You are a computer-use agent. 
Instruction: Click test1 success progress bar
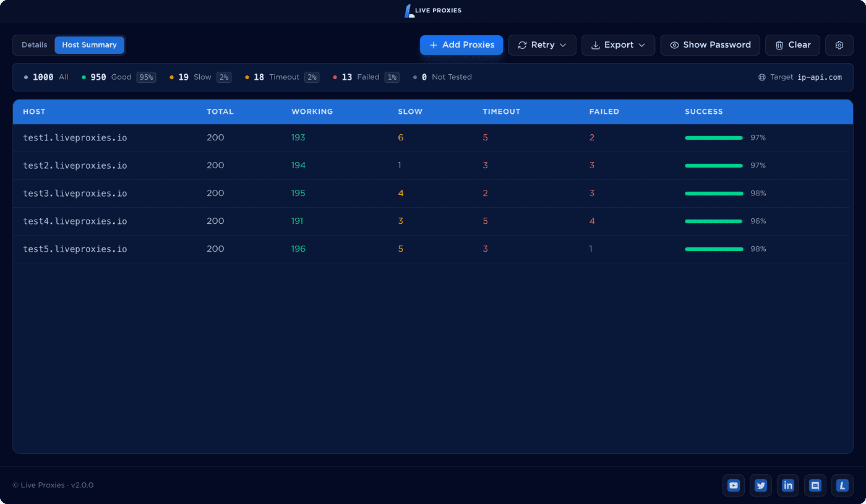tap(714, 138)
